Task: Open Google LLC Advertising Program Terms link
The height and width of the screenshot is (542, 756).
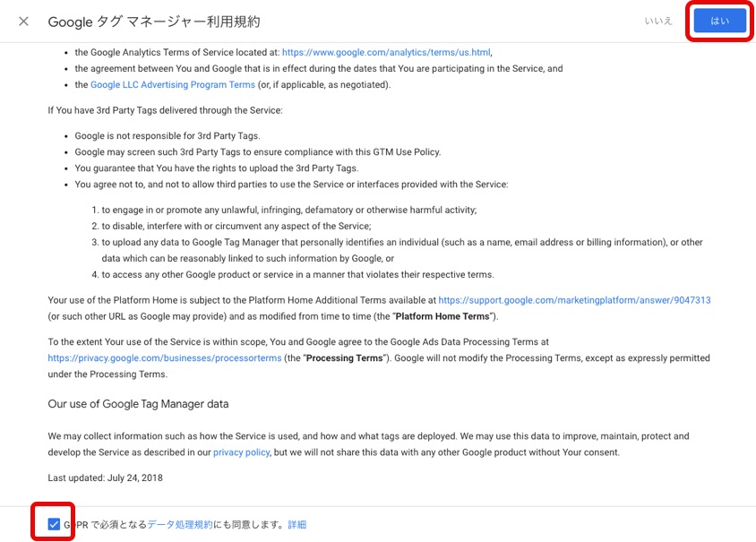Action: 173,85
